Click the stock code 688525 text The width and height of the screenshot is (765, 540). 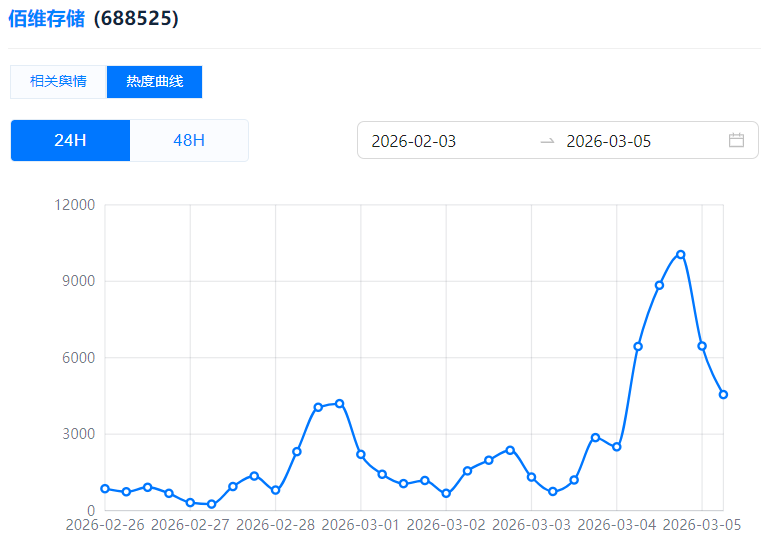click(x=136, y=19)
